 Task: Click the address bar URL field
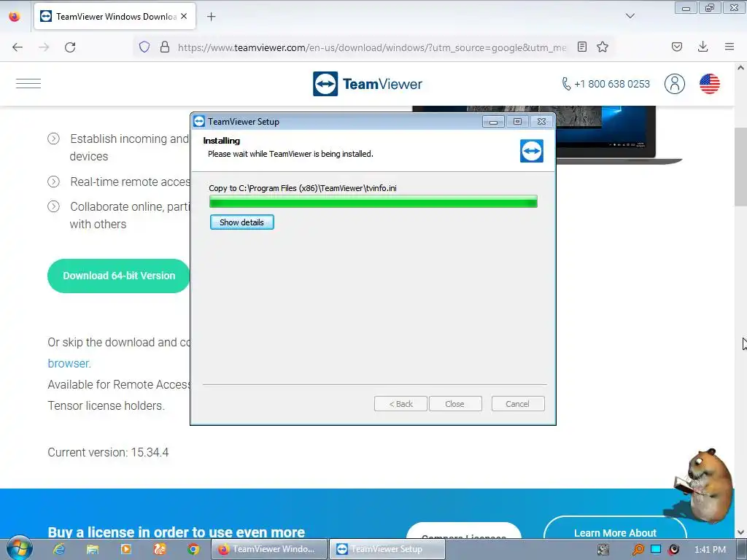click(x=371, y=47)
